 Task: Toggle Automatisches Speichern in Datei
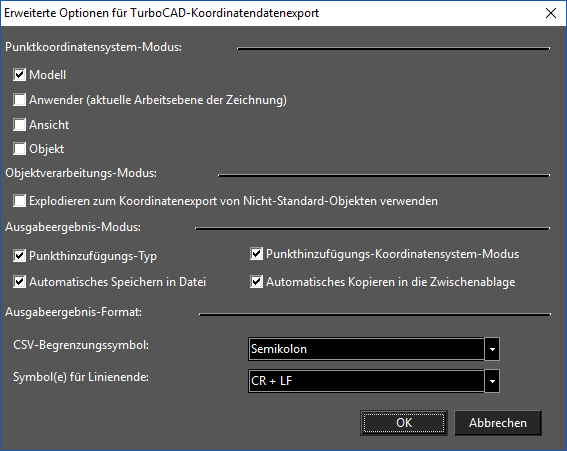(19, 282)
